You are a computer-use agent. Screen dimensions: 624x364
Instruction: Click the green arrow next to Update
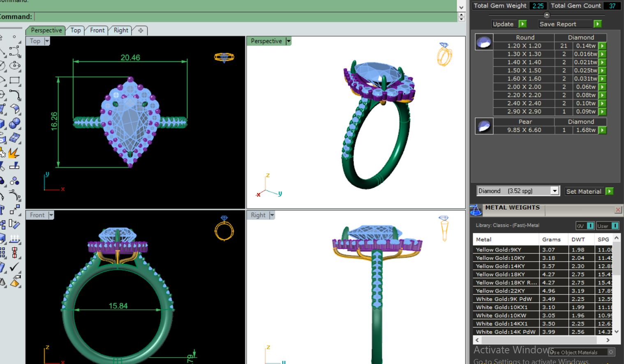coord(522,24)
